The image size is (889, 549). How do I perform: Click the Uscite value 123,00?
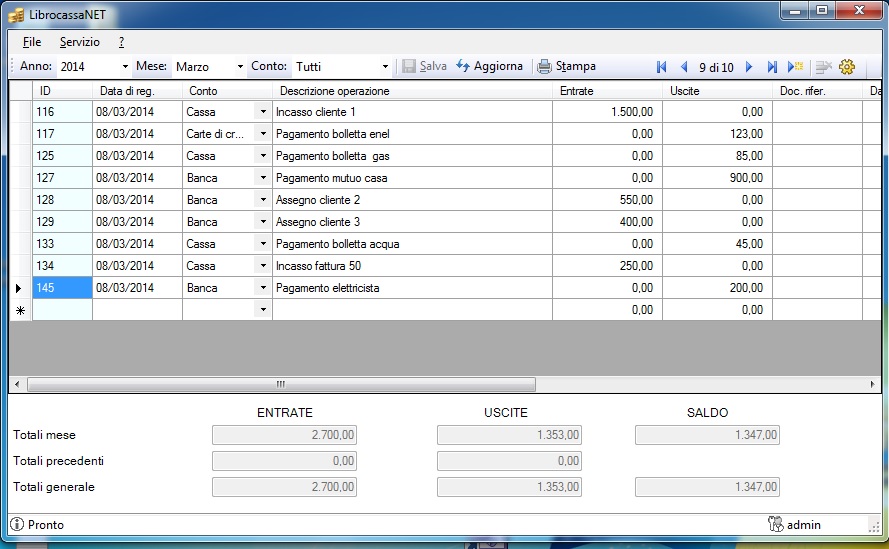pos(717,134)
